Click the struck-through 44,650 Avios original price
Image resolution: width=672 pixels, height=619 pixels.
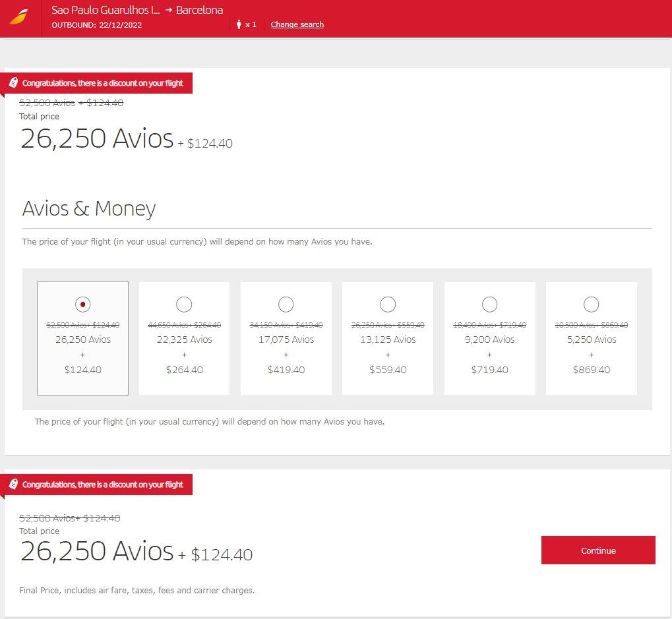(184, 325)
